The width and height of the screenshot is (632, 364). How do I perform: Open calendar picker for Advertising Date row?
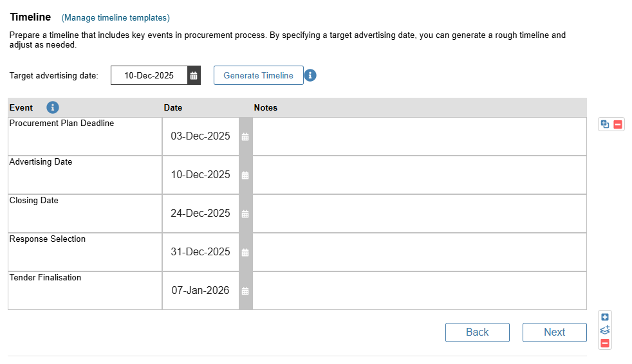[x=245, y=175]
